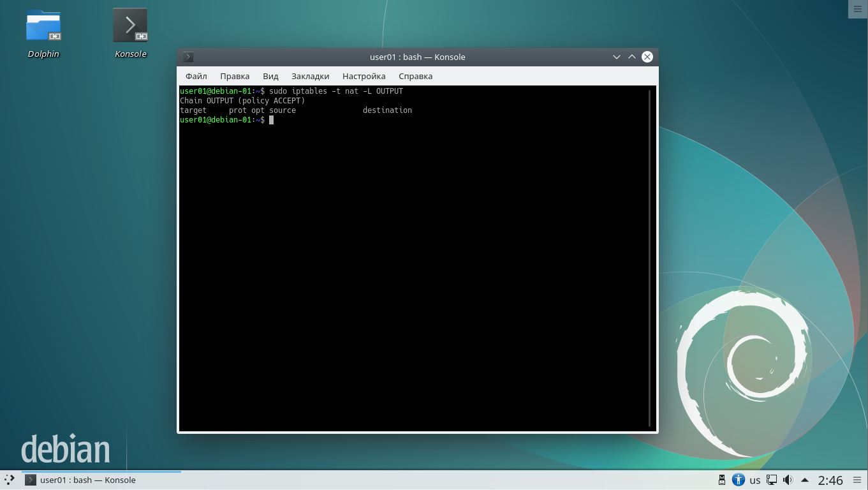Click the terminal prompt next to the cursor

tap(272, 120)
